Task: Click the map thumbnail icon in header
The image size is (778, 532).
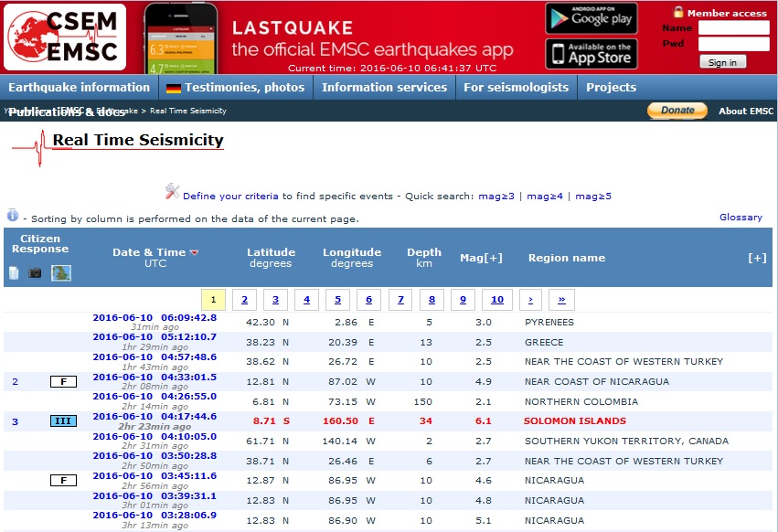Action: point(60,272)
